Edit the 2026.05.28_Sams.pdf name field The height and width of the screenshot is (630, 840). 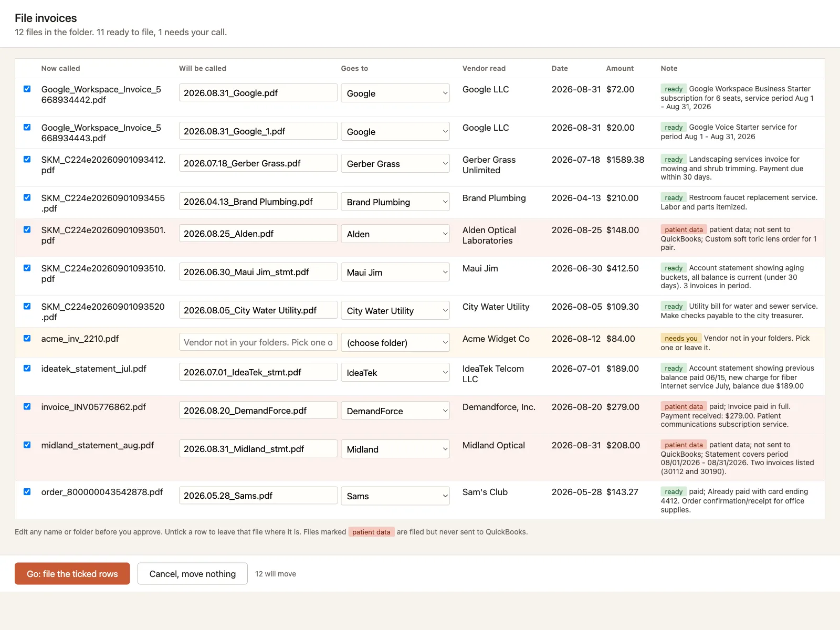tap(258, 495)
